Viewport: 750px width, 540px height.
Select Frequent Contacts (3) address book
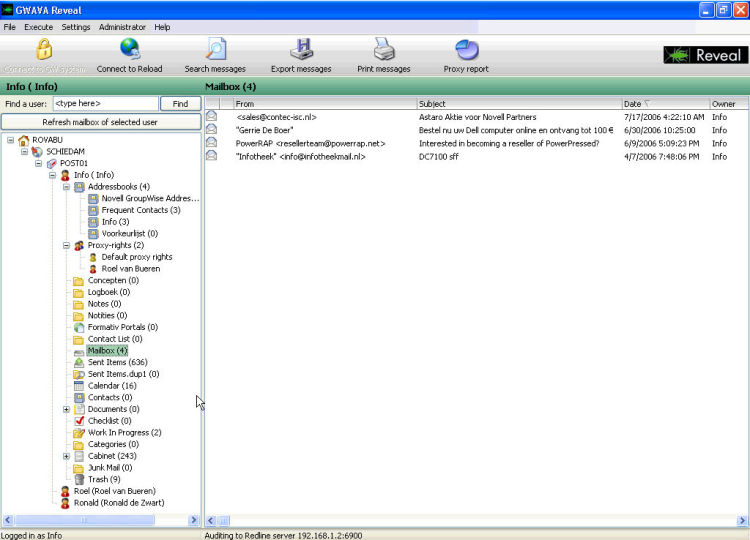coord(141,210)
